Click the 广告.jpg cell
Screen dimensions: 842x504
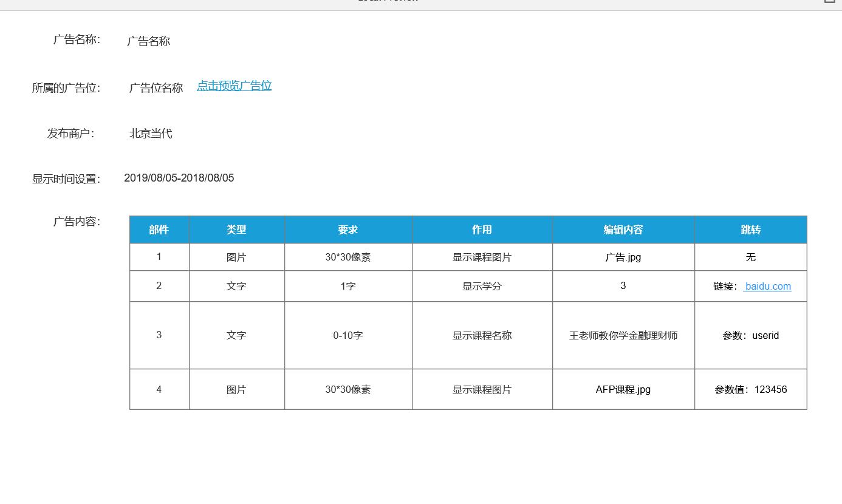point(623,257)
